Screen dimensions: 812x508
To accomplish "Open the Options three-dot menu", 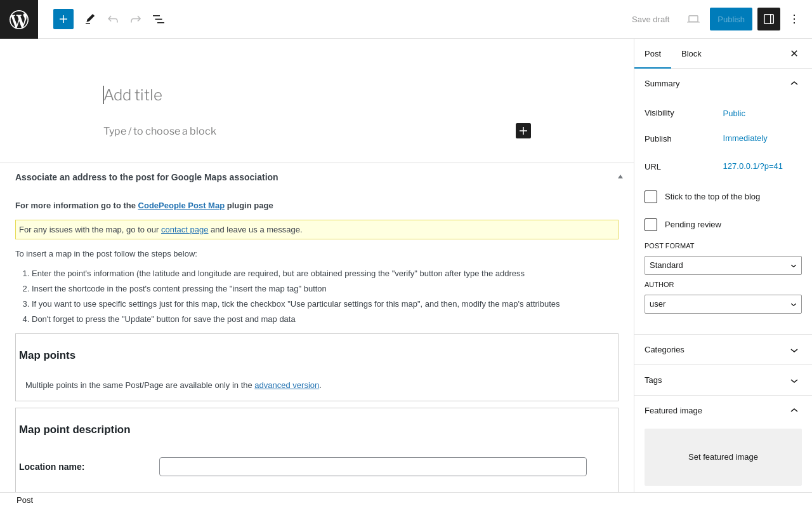I will pos(794,19).
